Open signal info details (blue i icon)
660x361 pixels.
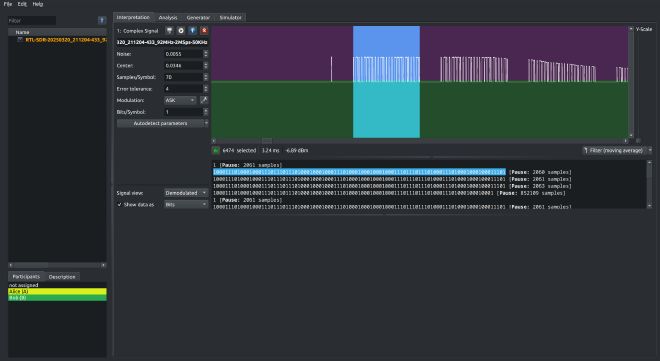192,31
